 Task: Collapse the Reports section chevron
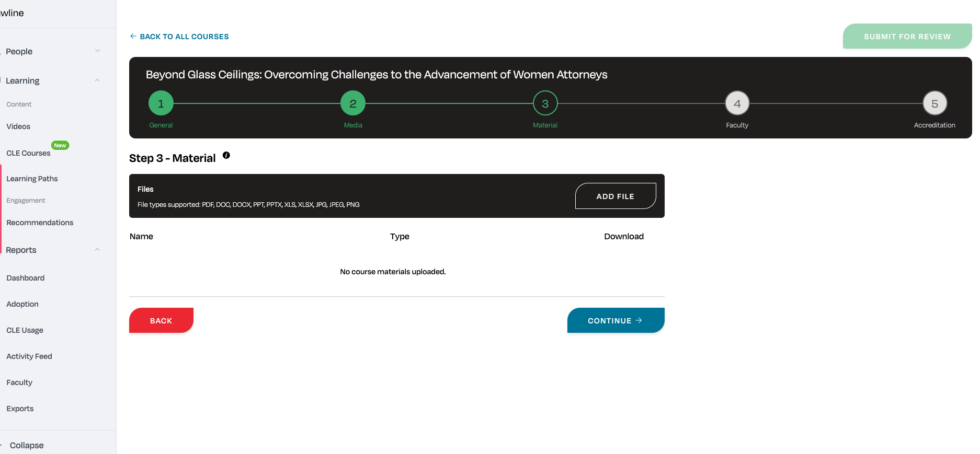click(x=97, y=249)
